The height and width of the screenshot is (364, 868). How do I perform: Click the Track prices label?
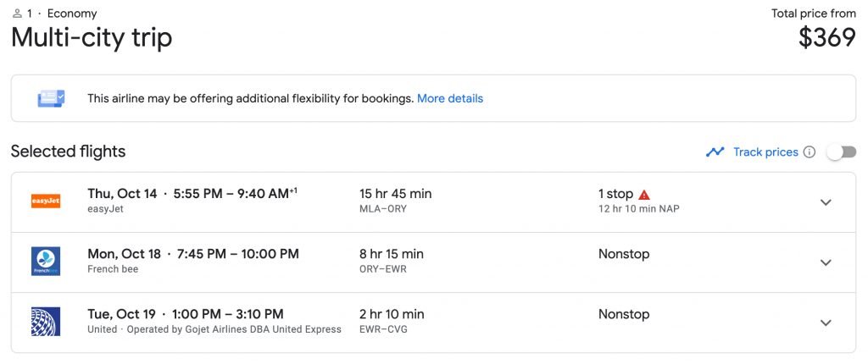(765, 152)
